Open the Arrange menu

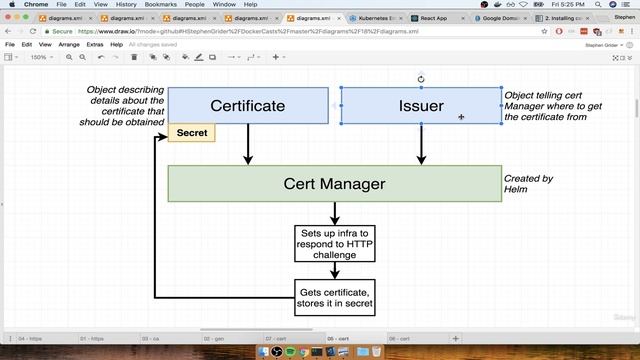pyautogui.click(x=69, y=44)
